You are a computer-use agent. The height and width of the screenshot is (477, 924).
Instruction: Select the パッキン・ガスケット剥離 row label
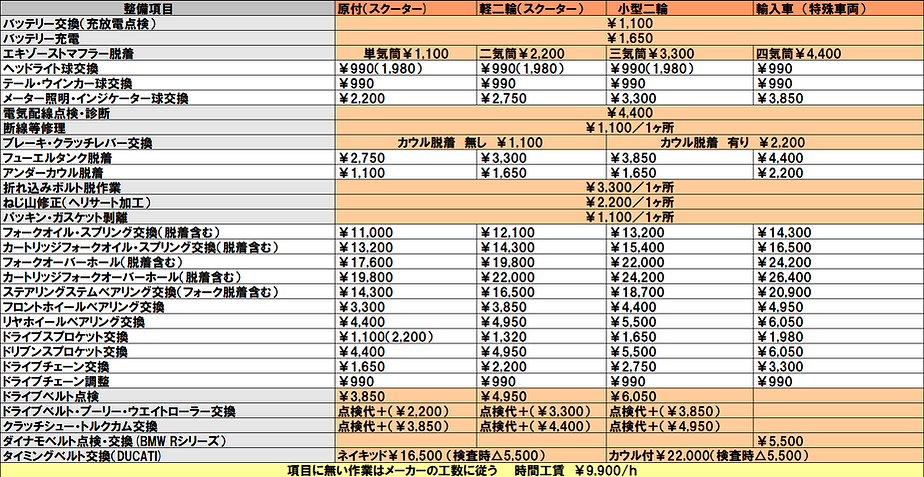[x=167, y=217]
